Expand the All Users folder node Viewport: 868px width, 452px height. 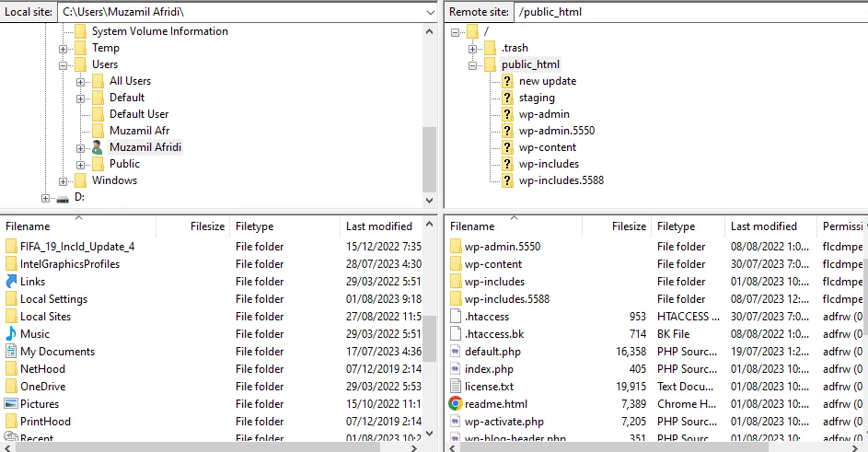point(81,82)
